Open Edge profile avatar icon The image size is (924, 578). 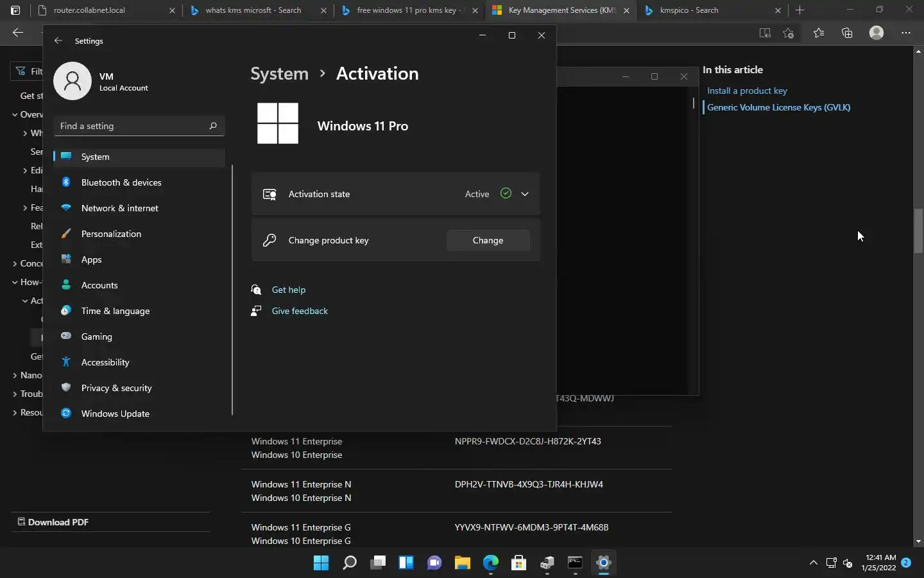pyautogui.click(x=877, y=33)
